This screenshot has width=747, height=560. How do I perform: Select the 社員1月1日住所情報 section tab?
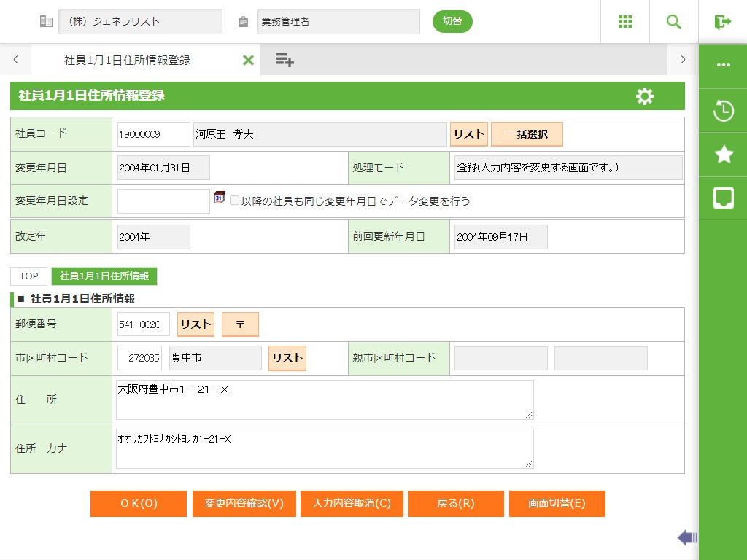(104, 276)
